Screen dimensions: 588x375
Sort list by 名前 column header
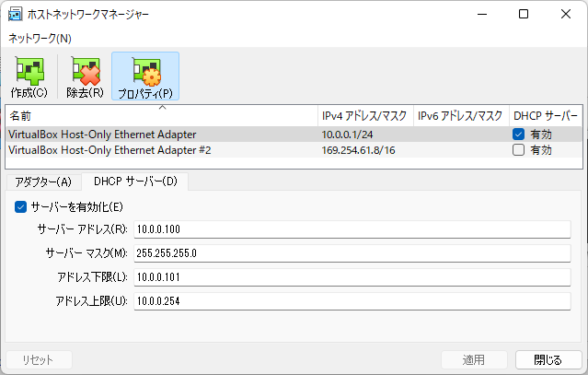click(162, 115)
